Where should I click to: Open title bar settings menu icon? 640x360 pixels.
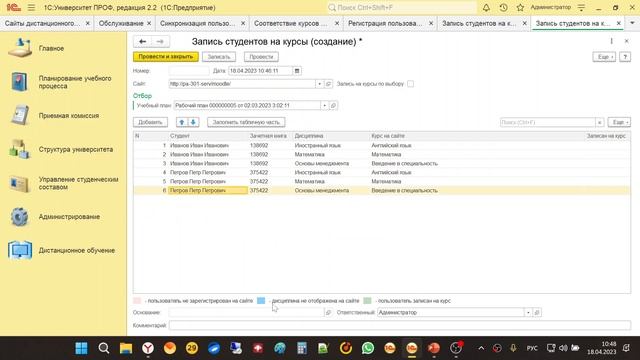[x=581, y=7]
